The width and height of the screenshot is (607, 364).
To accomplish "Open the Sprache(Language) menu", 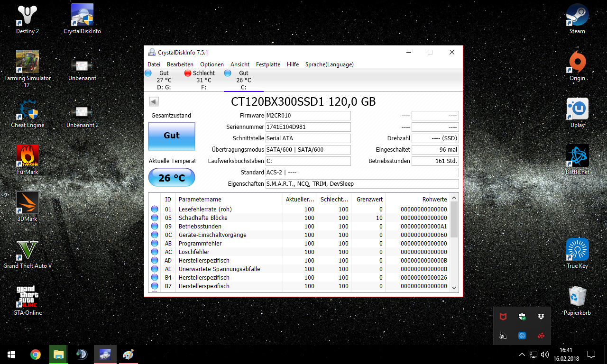I will pos(330,64).
